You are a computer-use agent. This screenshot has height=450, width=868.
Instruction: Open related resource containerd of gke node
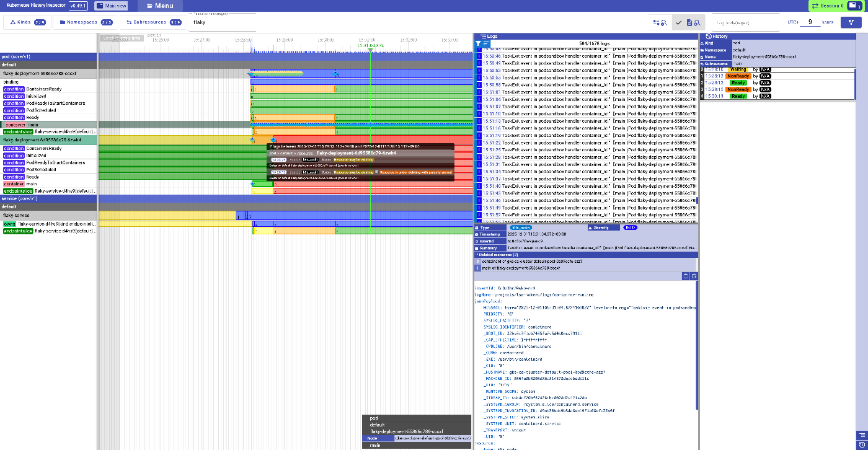pos(587,261)
